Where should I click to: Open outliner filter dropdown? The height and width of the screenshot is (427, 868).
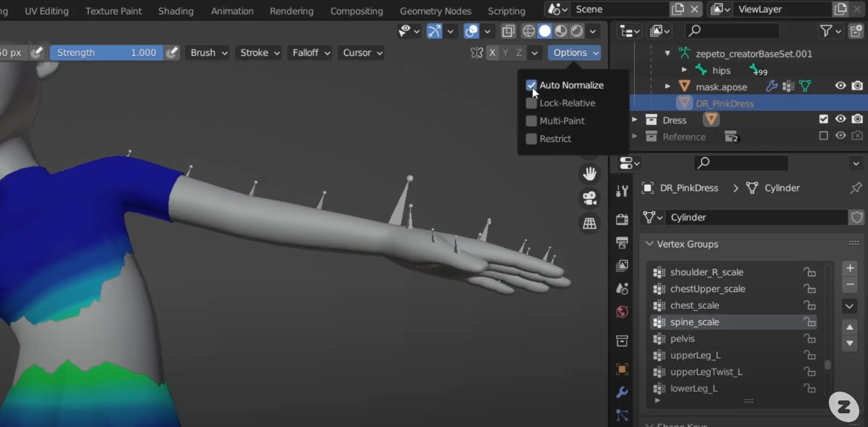tap(830, 31)
